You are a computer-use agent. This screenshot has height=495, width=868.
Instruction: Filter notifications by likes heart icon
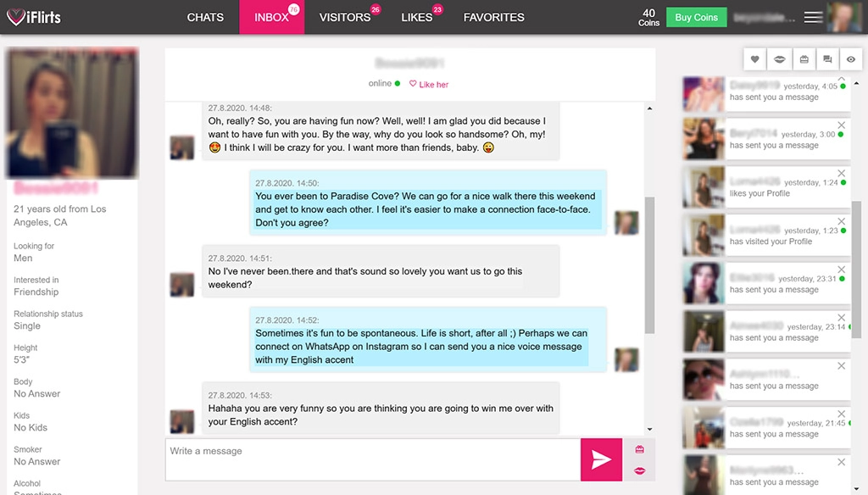click(755, 59)
